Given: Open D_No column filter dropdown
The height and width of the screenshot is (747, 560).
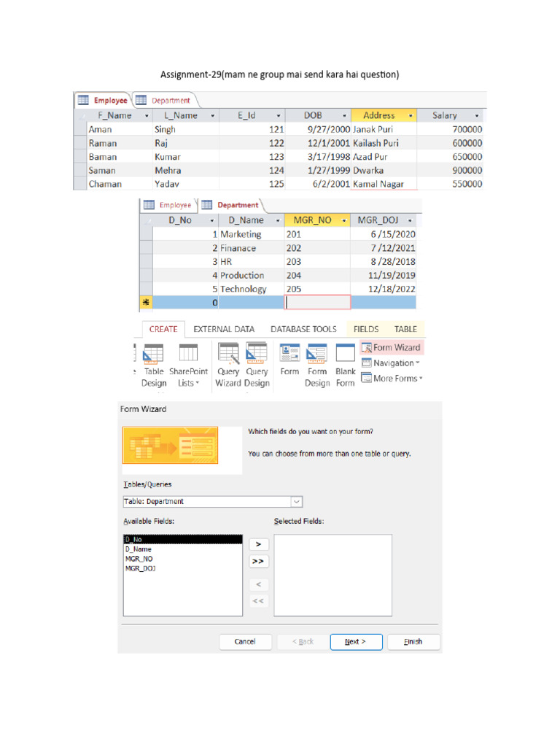Looking at the screenshot, I should (212, 220).
